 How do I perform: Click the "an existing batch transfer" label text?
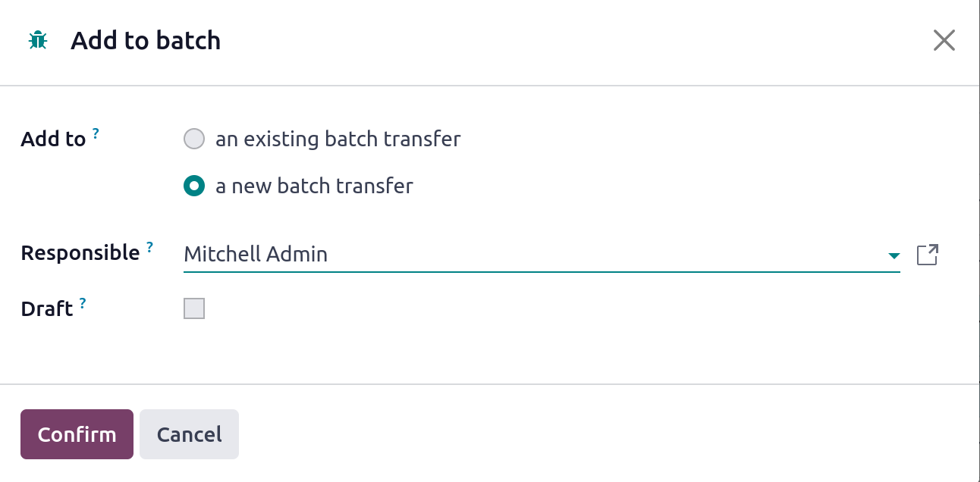[x=338, y=139]
